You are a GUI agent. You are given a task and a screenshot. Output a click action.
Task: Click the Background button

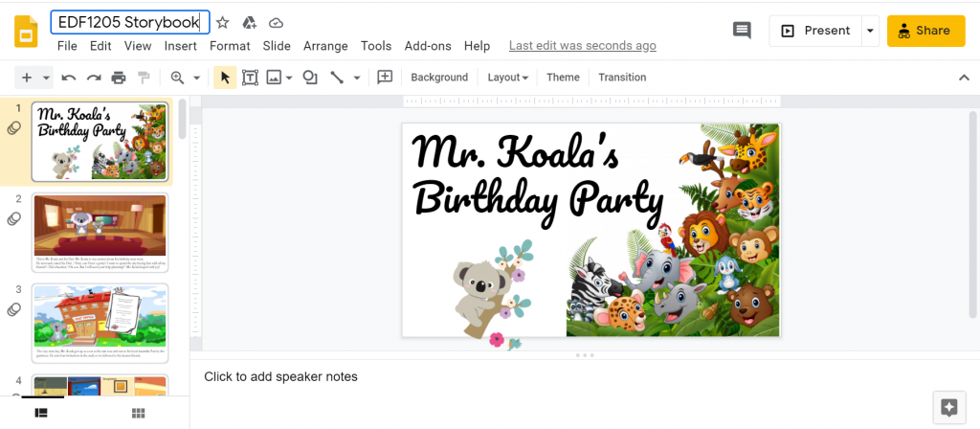[x=438, y=78]
